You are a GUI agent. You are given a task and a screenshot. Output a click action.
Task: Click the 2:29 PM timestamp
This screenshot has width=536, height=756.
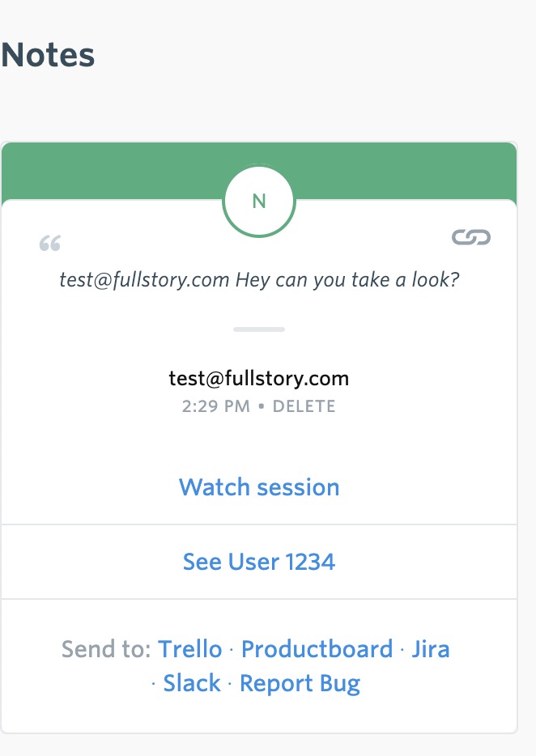coord(216,406)
